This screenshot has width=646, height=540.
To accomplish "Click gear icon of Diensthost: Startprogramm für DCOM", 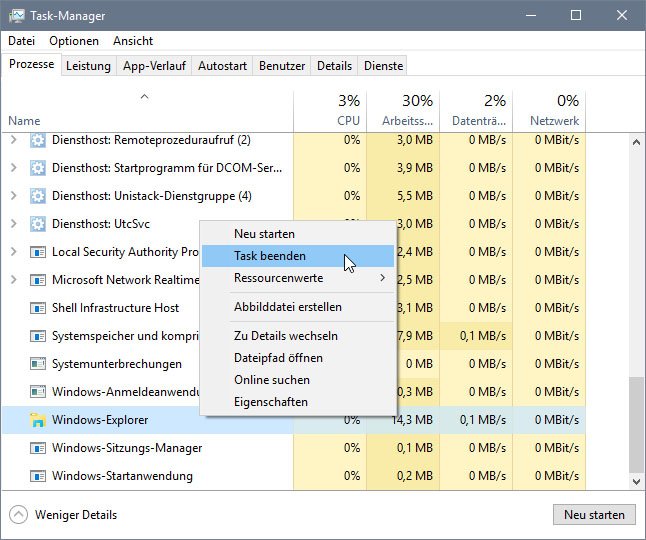I will click(x=38, y=168).
